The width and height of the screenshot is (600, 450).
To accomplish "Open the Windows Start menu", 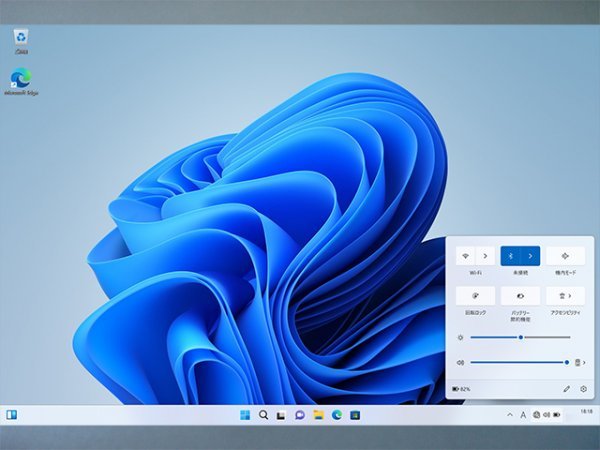I will 245,415.
